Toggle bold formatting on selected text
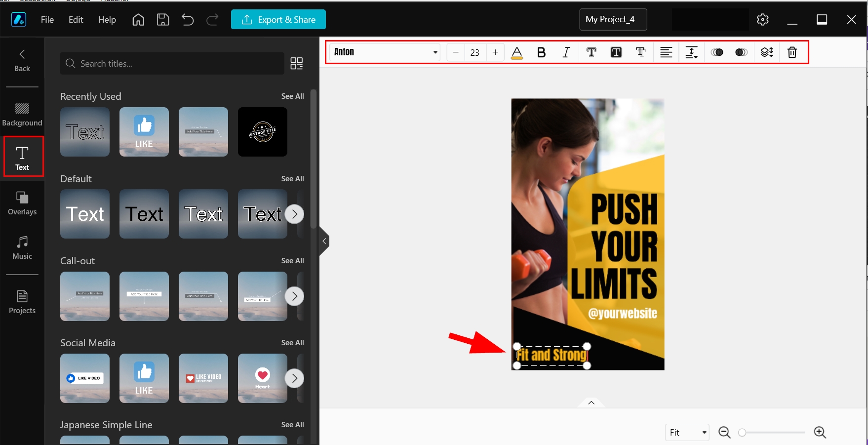 pyautogui.click(x=541, y=52)
